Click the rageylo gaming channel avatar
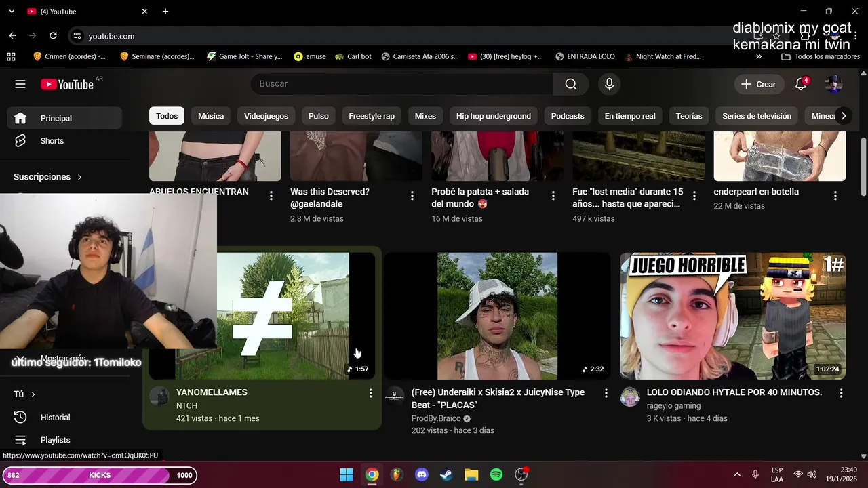Viewport: 868px width, 488px height. 630,396
